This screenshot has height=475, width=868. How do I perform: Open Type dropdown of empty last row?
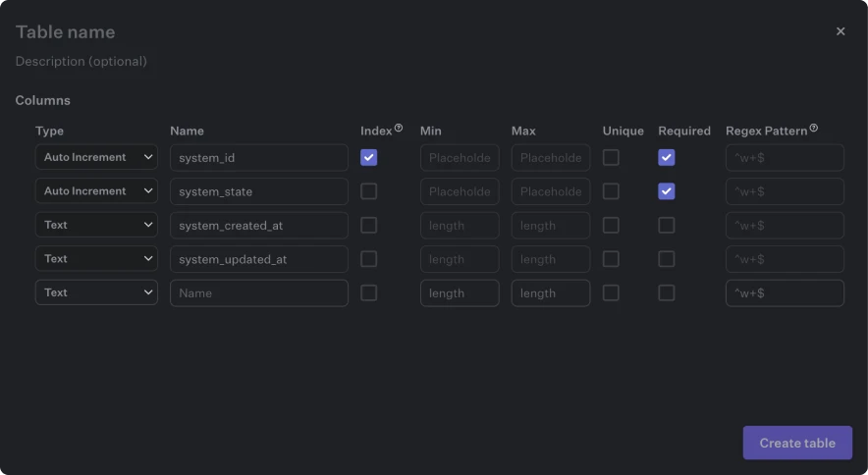pyautogui.click(x=96, y=292)
